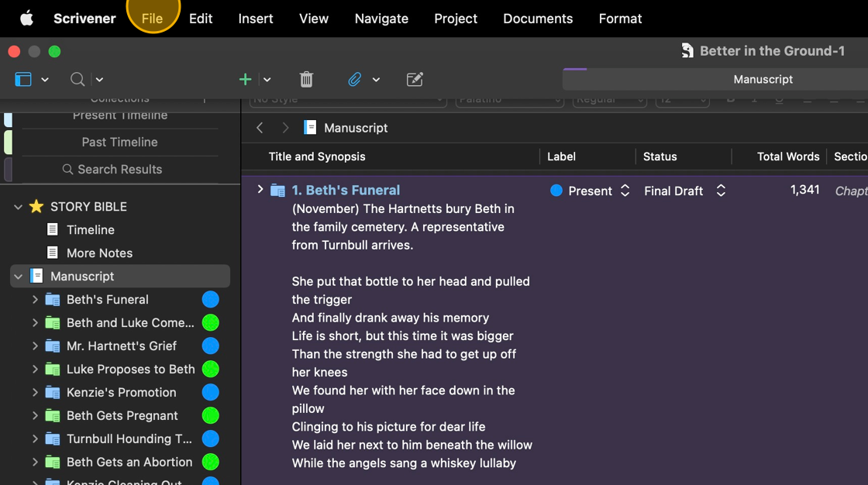Select Beth Gets an Abortion in binder

[129, 463]
